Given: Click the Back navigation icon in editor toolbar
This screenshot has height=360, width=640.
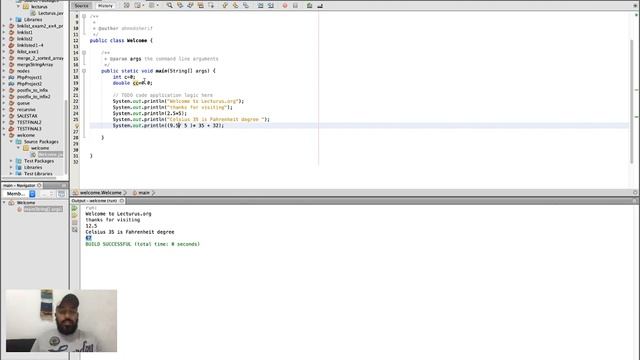Looking at the screenshot, I should click(137, 6).
